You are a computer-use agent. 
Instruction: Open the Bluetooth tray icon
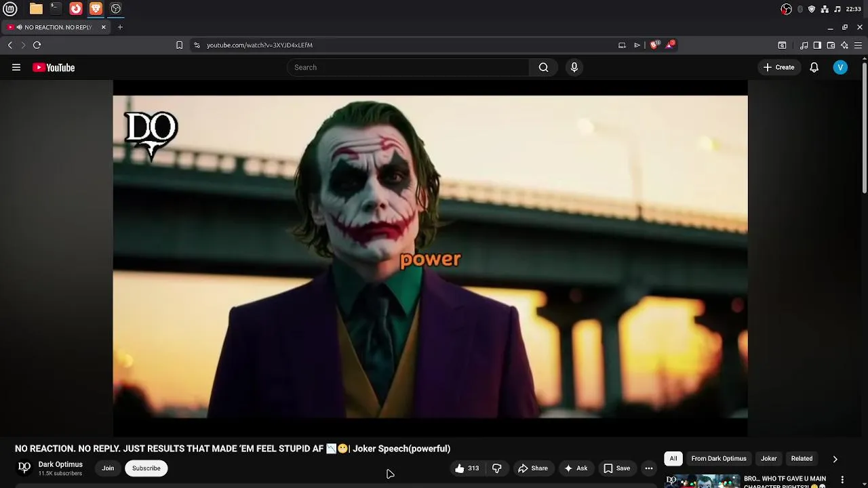pos(800,9)
